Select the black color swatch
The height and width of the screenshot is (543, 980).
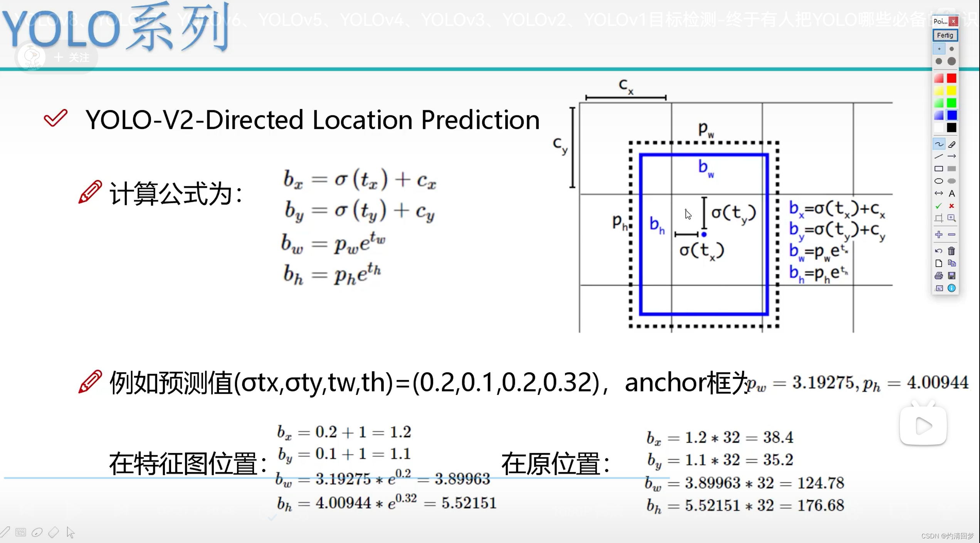(x=951, y=128)
